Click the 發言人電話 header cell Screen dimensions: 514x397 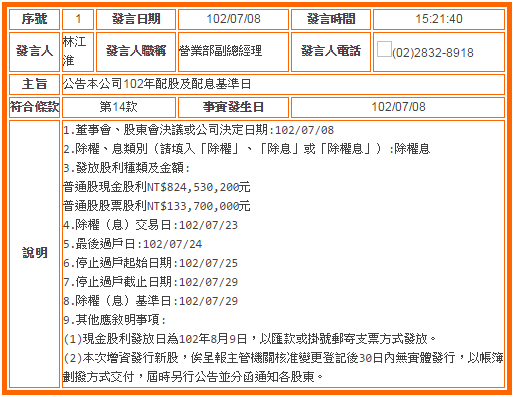pos(331,52)
